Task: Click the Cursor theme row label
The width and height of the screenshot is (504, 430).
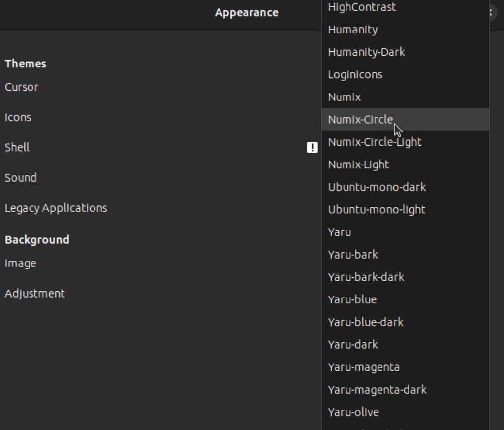Action: click(x=21, y=87)
